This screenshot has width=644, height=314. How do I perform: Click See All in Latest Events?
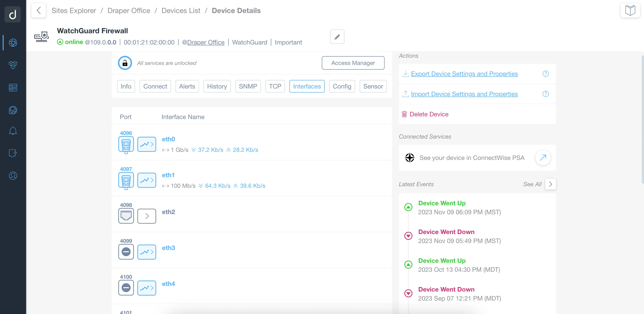[532, 184]
